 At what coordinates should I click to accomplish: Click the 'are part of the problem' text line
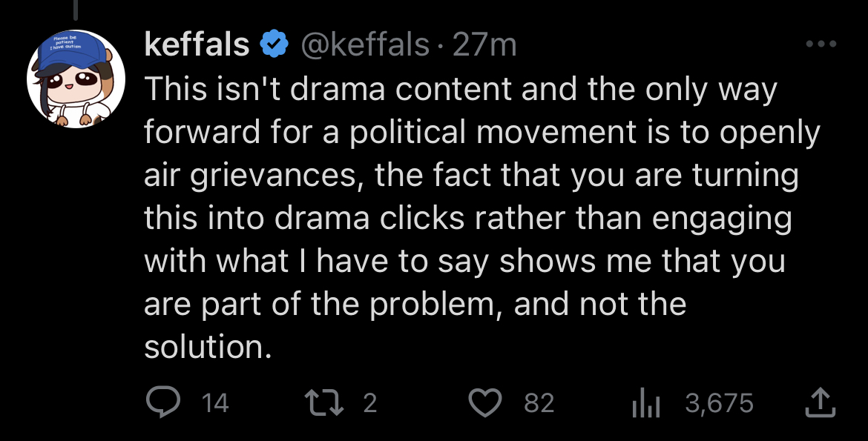[324, 305]
